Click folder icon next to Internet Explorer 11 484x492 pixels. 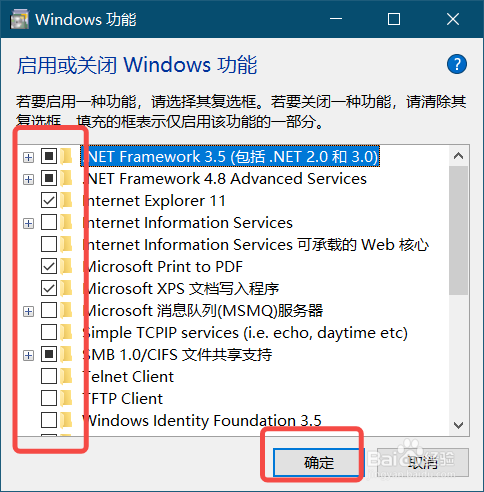coord(67,201)
